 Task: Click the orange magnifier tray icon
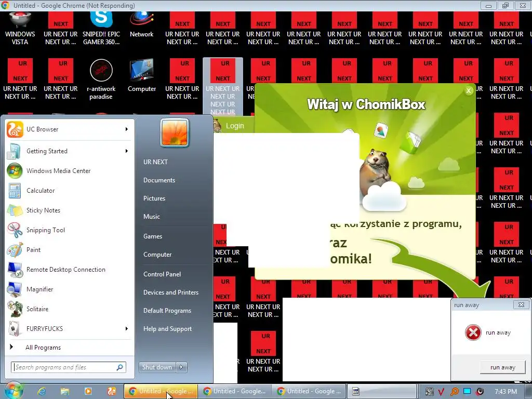click(454, 392)
